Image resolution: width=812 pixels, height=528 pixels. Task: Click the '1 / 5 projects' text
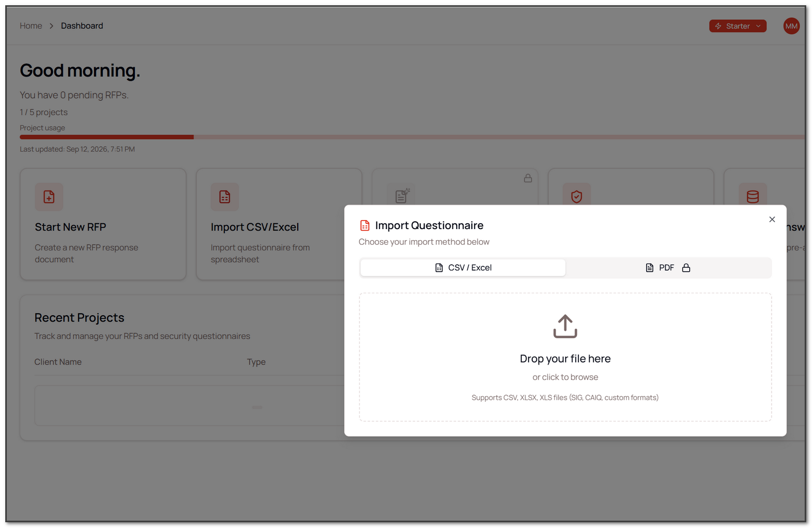point(44,112)
